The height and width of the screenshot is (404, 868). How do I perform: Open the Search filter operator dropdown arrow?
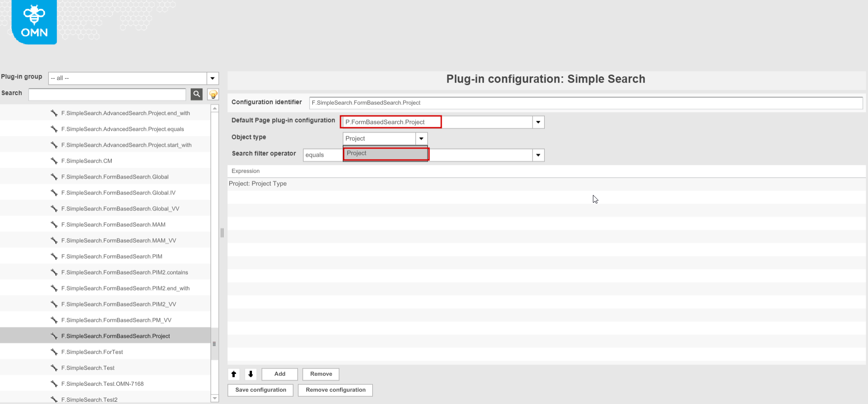click(538, 155)
